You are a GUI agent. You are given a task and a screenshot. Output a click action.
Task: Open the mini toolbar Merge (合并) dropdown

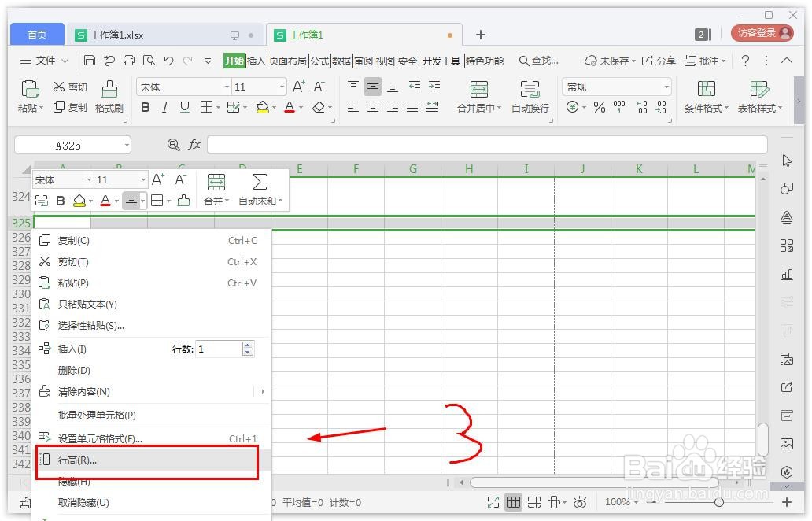coord(227,201)
